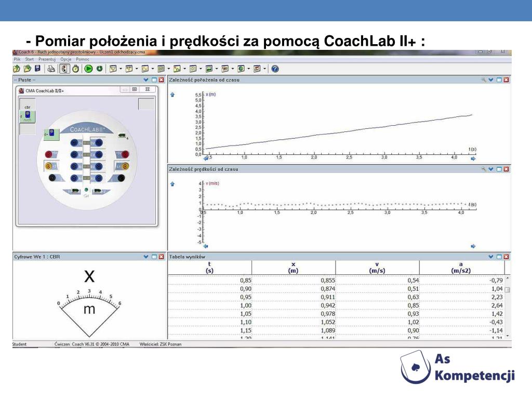
Task: Expand dropdown arrow next to the picture icon
Action: (217, 69)
